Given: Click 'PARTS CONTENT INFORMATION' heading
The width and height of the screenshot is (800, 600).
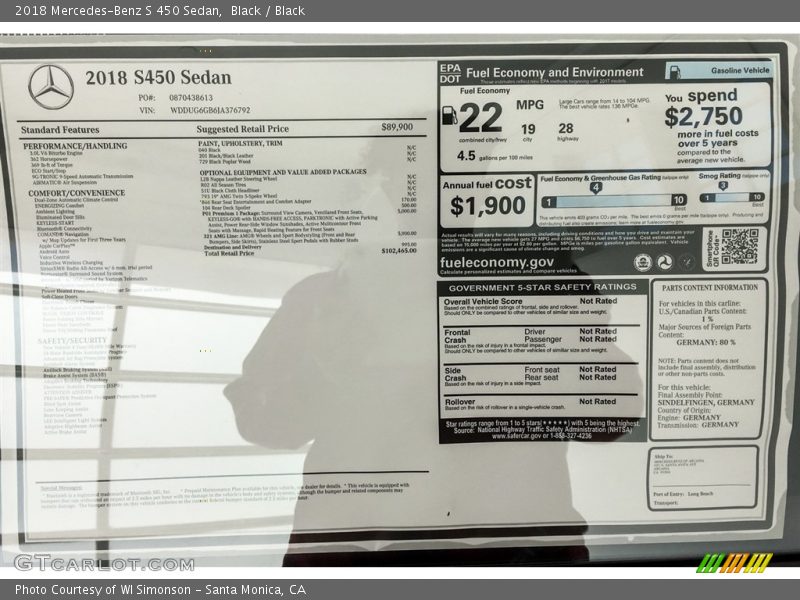Looking at the screenshot, I should [x=710, y=288].
